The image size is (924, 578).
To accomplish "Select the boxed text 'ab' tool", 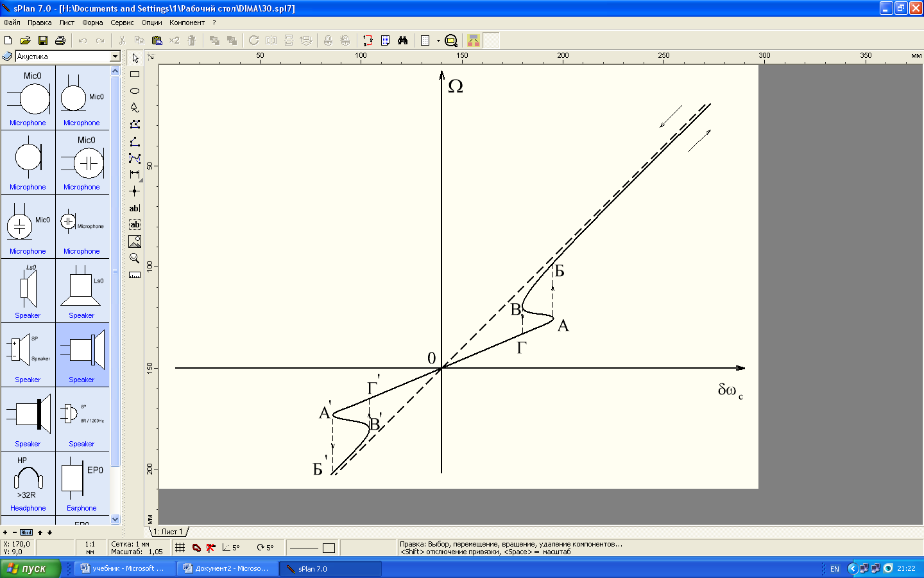I will [135, 225].
